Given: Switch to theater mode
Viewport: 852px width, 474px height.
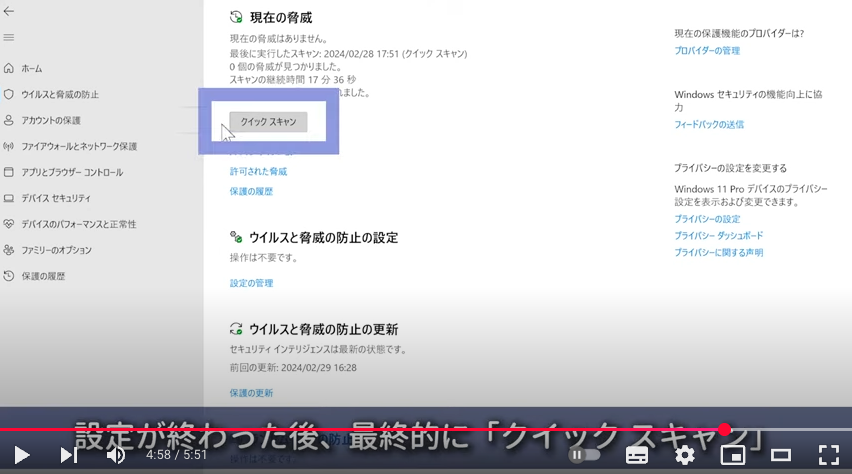Looking at the screenshot, I should (781, 455).
